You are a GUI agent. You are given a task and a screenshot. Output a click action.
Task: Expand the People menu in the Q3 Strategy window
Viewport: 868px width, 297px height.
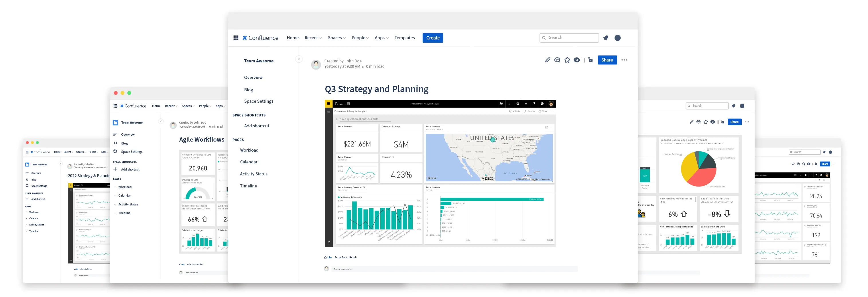360,38
